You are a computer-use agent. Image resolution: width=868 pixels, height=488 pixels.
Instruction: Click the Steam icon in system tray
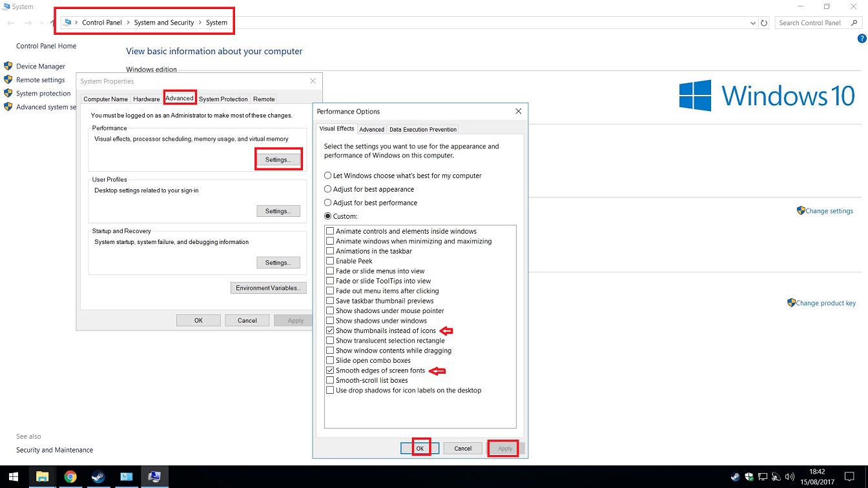pos(735,477)
